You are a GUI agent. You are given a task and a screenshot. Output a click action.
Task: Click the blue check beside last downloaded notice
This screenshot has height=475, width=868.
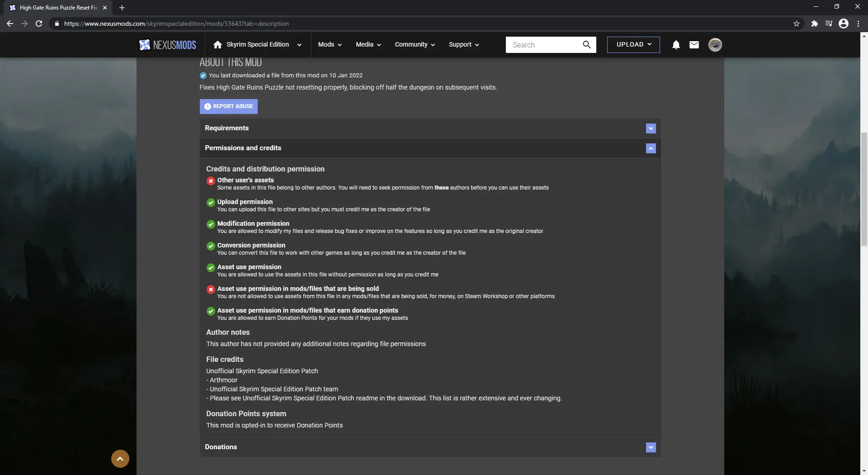pos(203,76)
